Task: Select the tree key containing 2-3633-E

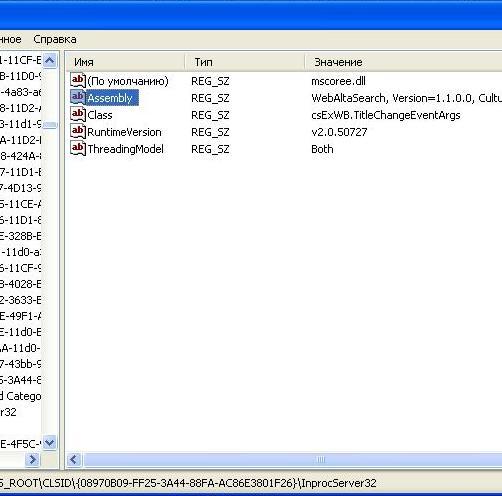Action: (x=21, y=300)
